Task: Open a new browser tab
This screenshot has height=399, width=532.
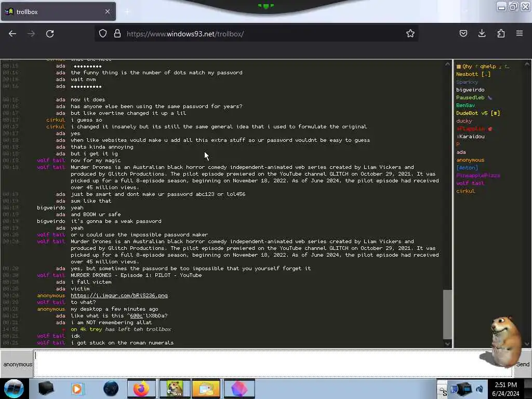Action: [x=127, y=12]
